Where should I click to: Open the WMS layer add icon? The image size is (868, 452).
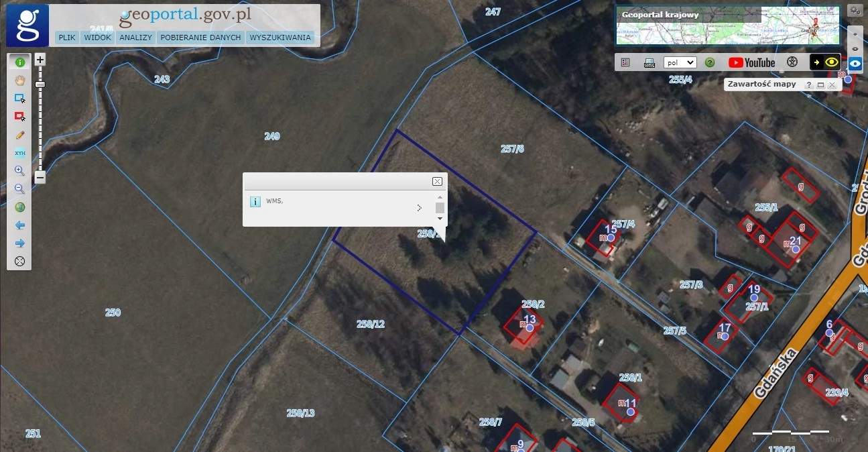649,62
